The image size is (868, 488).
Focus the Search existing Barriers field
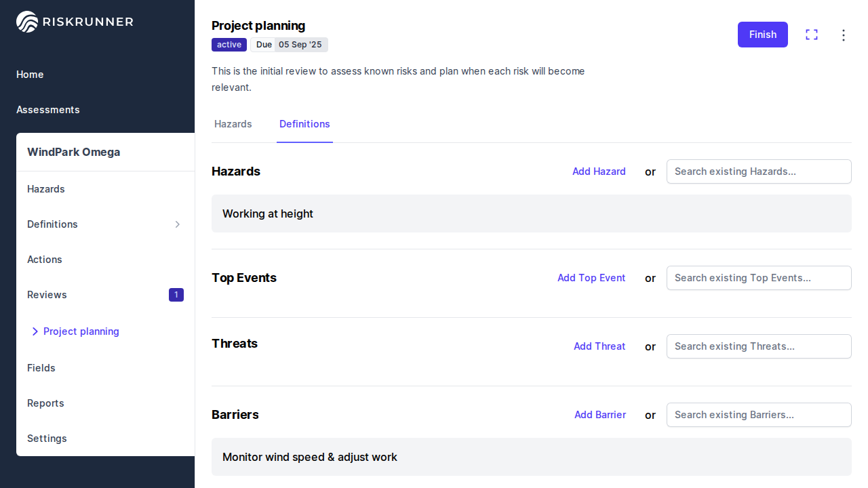759,415
